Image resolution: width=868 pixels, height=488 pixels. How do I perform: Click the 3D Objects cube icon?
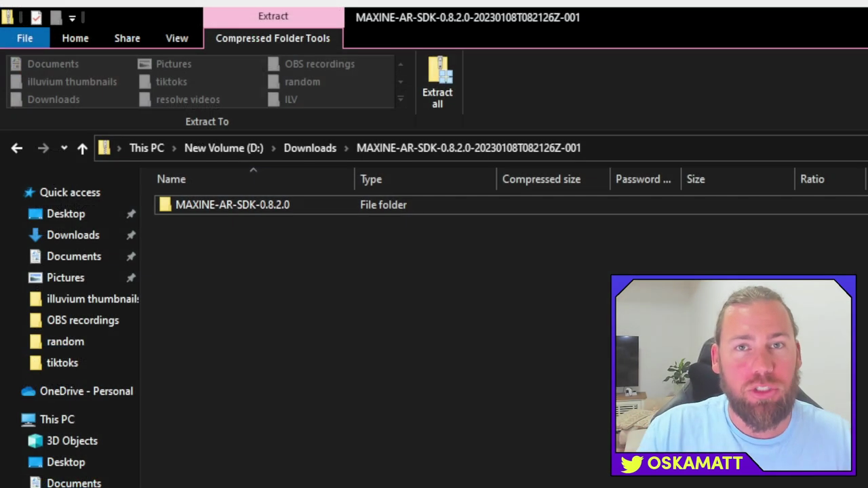click(x=35, y=441)
